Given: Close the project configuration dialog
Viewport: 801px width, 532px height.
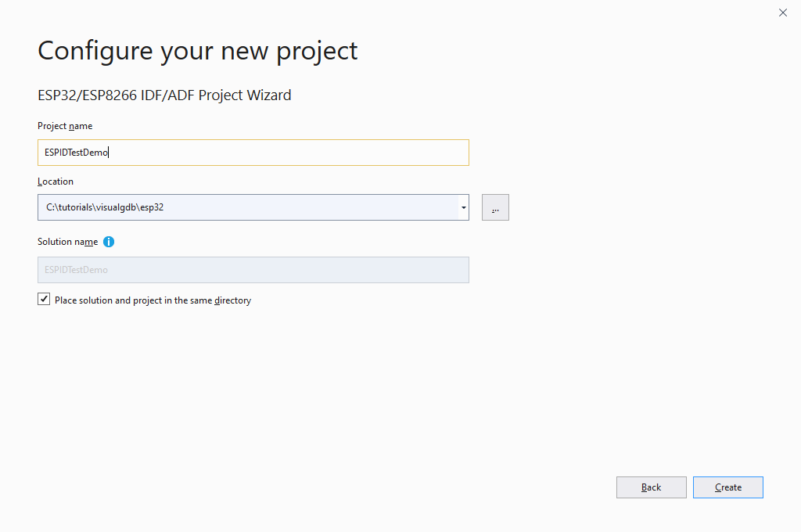Looking at the screenshot, I should pyautogui.click(x=782, y=13).
